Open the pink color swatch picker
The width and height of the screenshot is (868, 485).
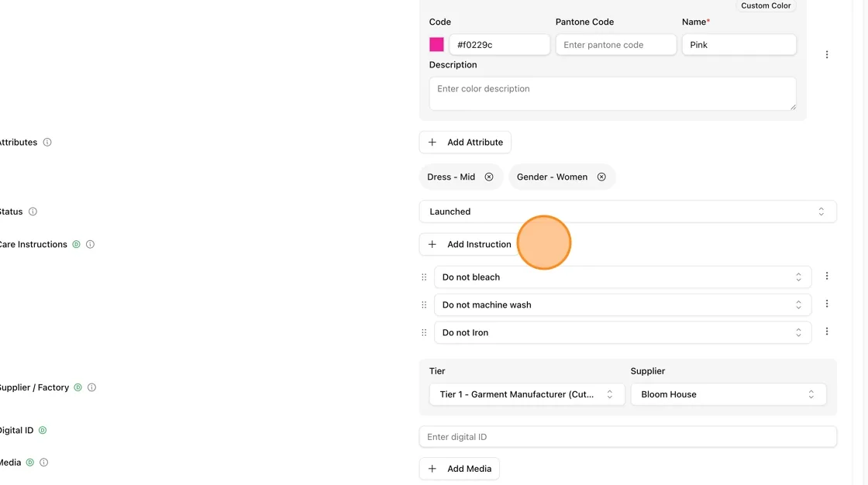click(436, 45)
